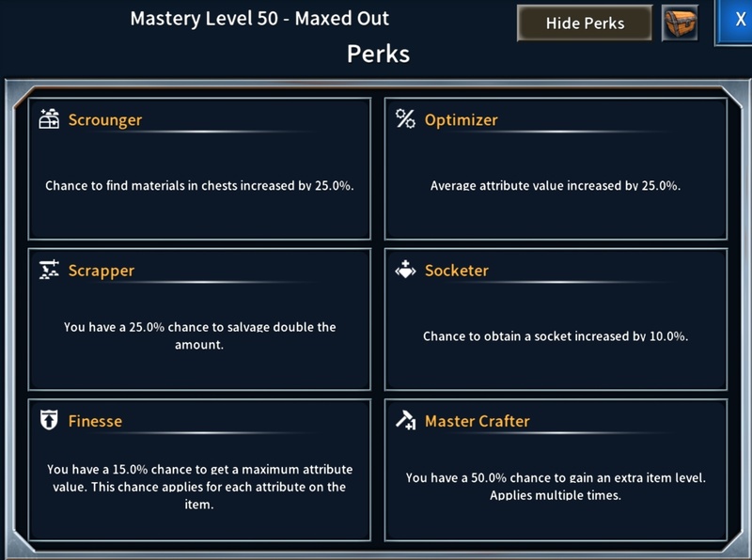Click the Scrounger perk icon

[49, 119]
